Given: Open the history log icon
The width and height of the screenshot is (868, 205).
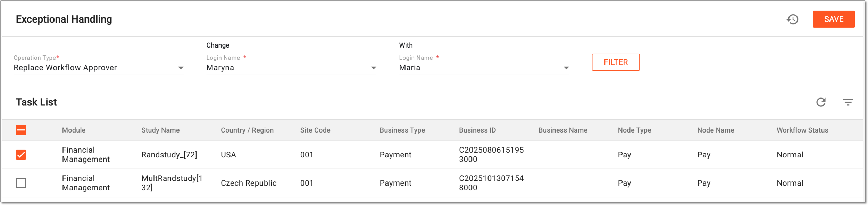Looking at the screenshot, I should tap(792, 19).
